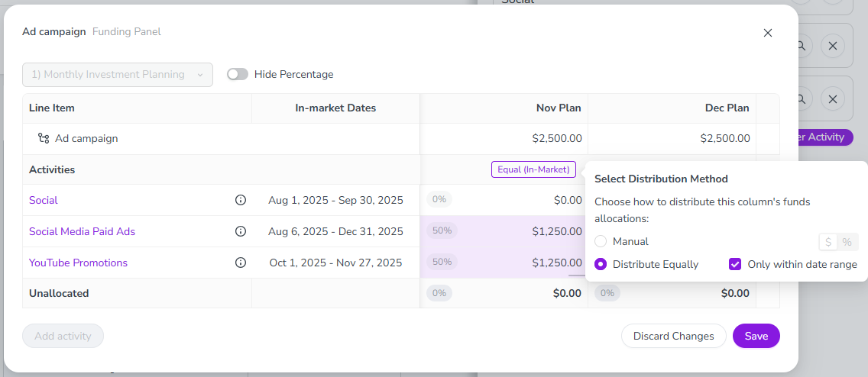Toggle the Hide Percentage switch
Viewport: 868px width, 377px height.
[238, 75]
